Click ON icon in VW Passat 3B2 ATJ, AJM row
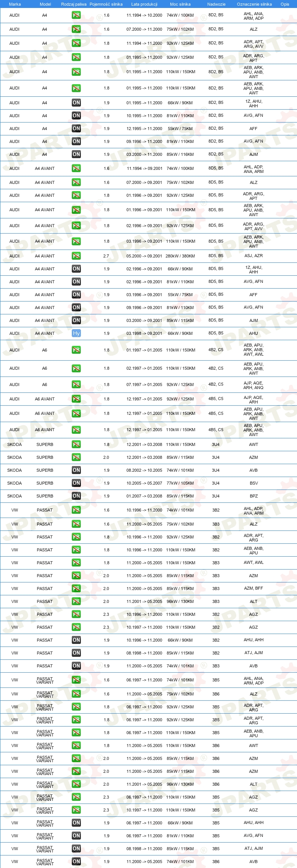 (76, 653)
